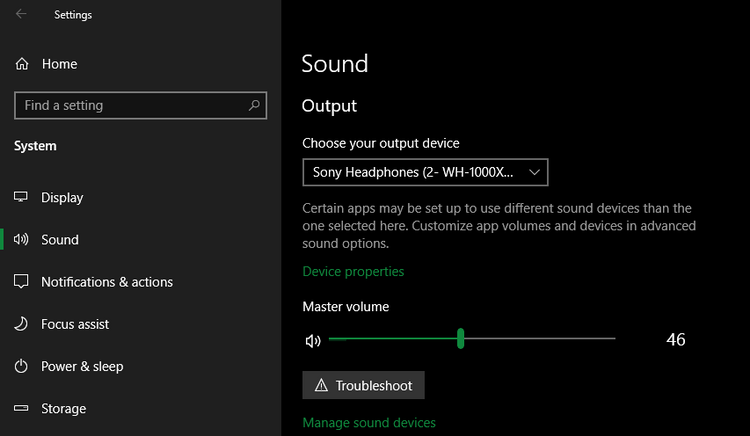Click the back arrow in Settings
750x436 pixels.
[21, 14]
